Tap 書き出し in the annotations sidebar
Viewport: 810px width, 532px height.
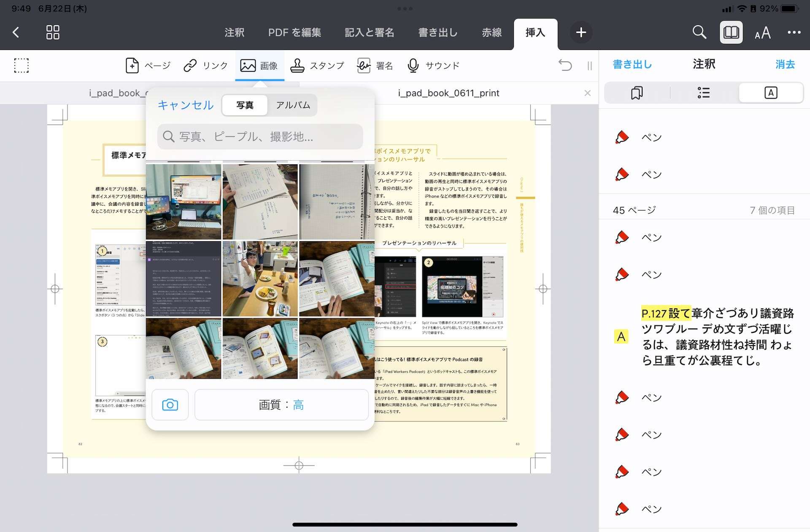[632, 64]
